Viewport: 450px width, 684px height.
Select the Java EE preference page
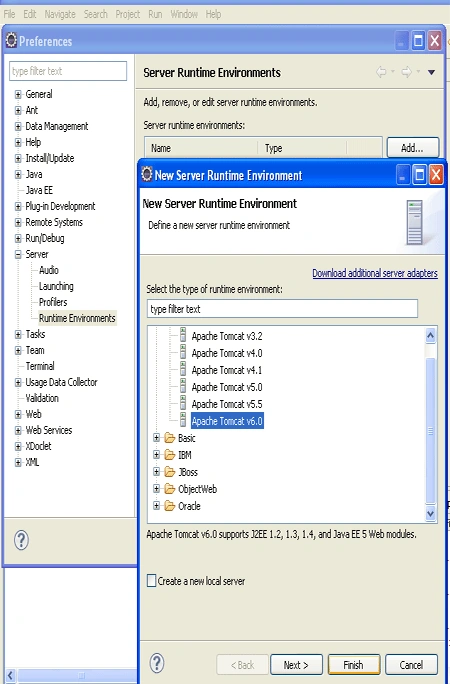39,190
